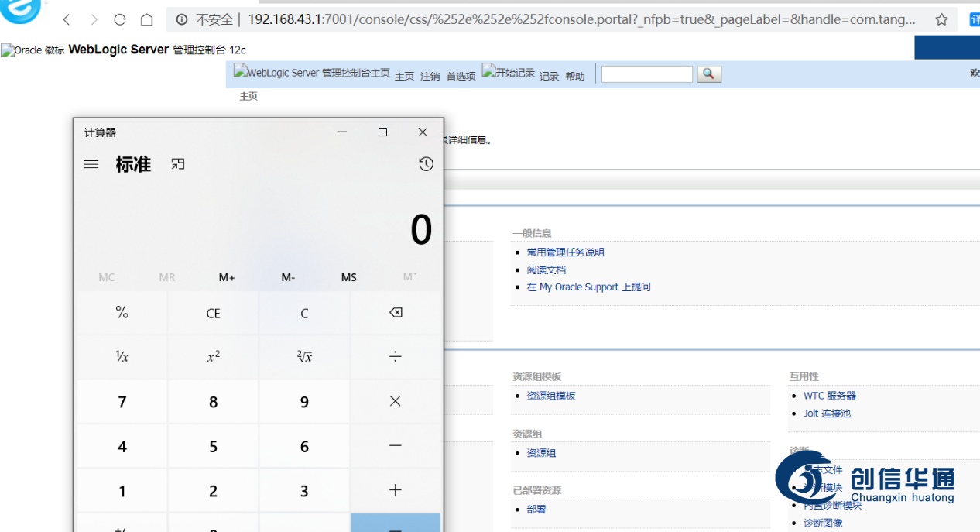Click 注销 to log out
Viewport: 980px width, 532px height.
tap(430, 77)
